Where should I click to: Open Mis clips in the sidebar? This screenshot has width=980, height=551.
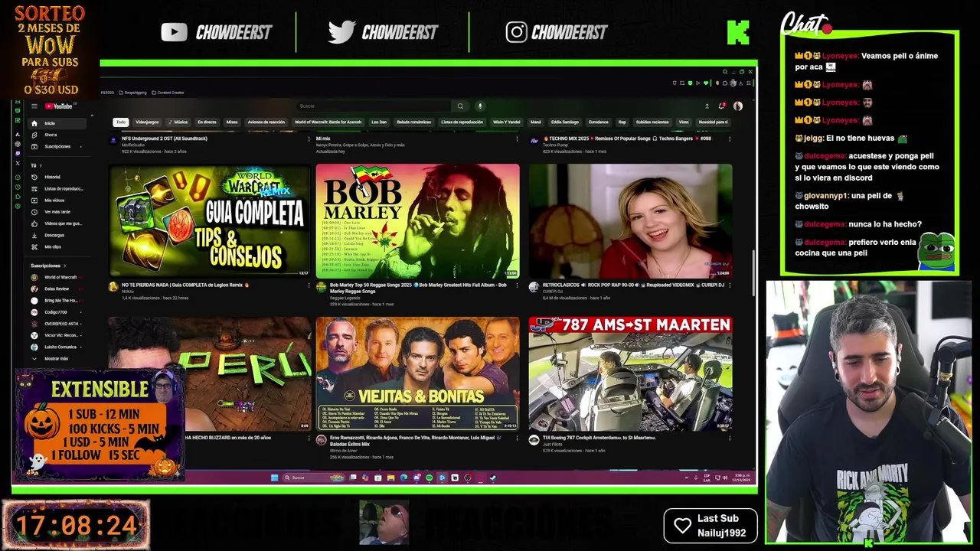pyautogui.click(x=57, y=246)
